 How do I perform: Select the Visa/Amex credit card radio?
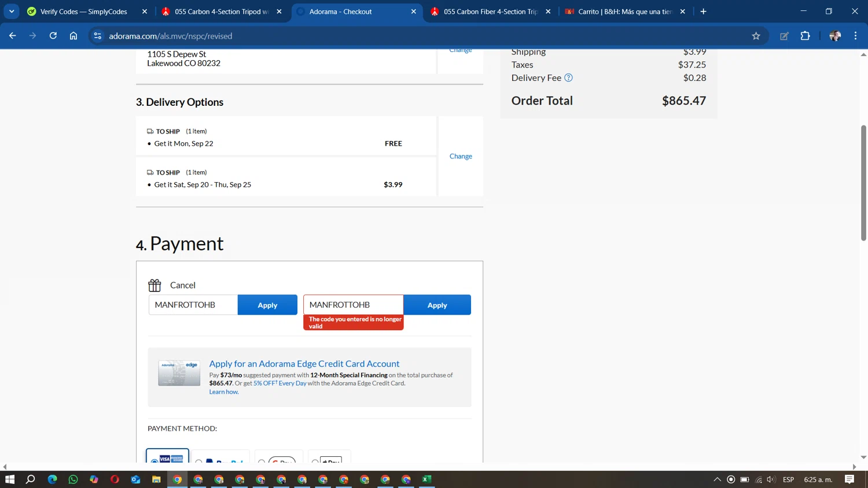[155, 461]
